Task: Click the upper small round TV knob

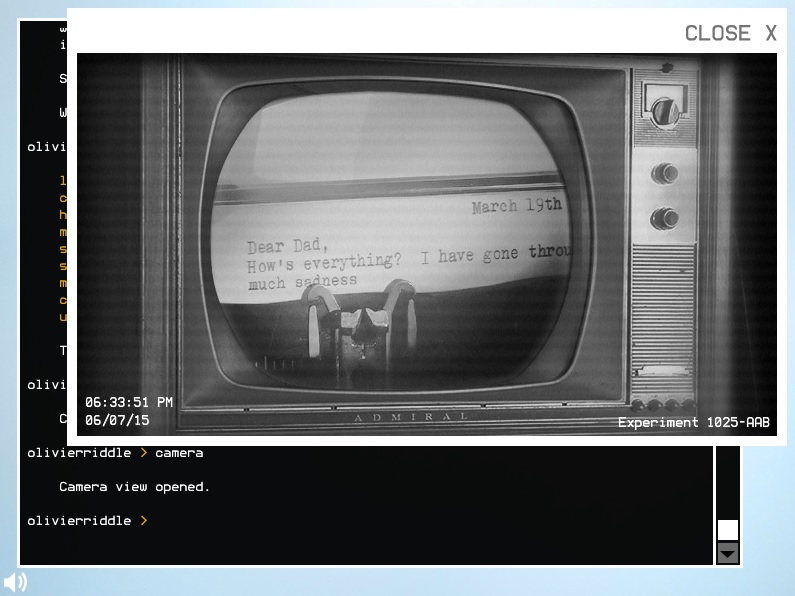Action: 665,174
